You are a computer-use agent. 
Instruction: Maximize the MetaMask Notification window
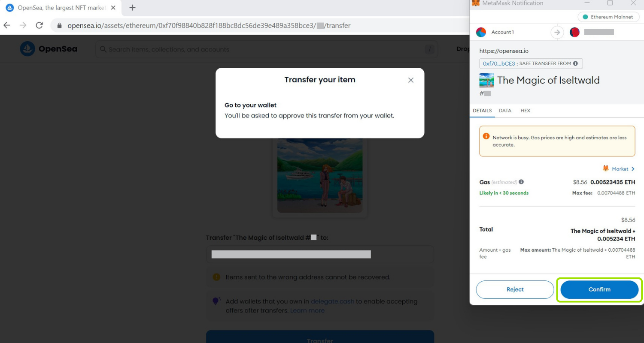pos(610,3)
